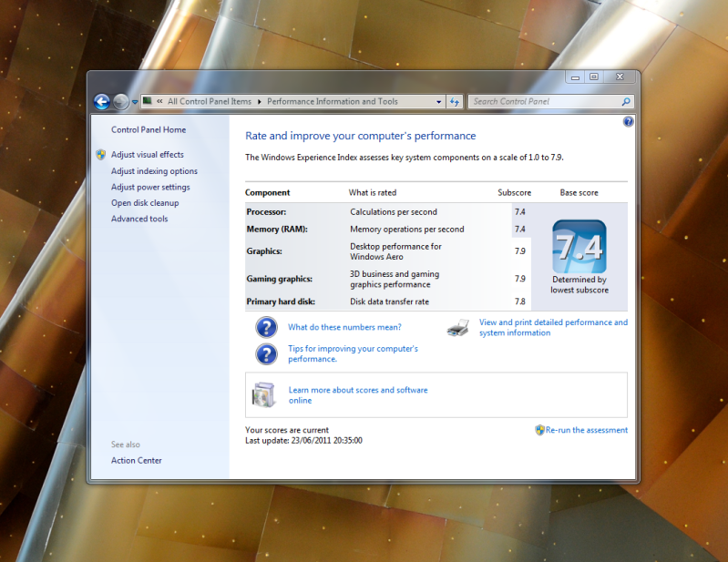Click the Component column header
This screenshot has height=562, width=728.
tap(268, 192)
